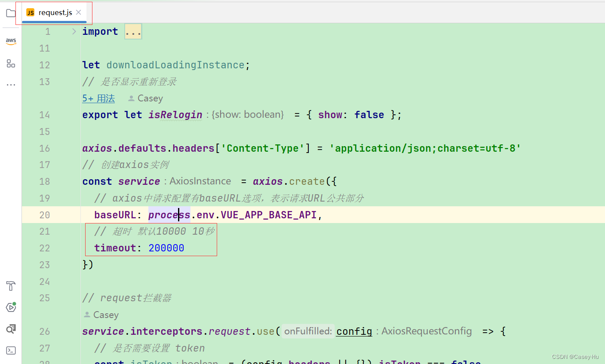
Task: Click the onFulfilled parameter hint
Action: pyautogui.click(x=308, y=331)
